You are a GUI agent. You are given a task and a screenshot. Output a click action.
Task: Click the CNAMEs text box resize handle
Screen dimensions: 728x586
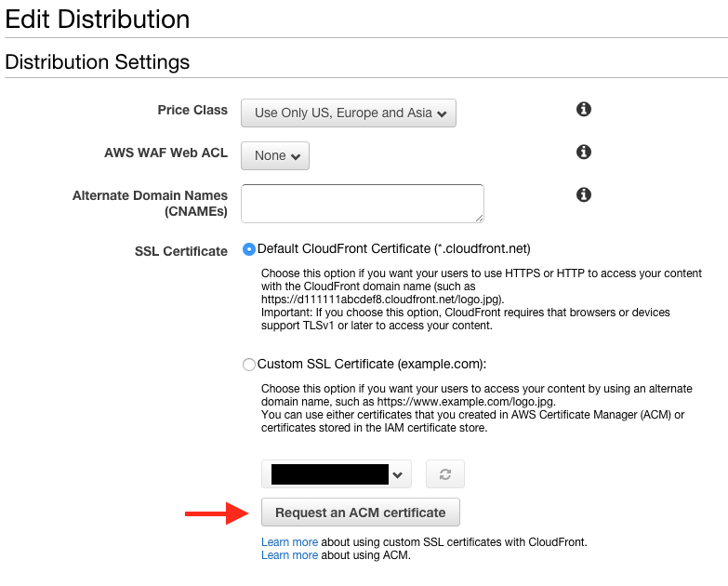click(x=479, y=218)
